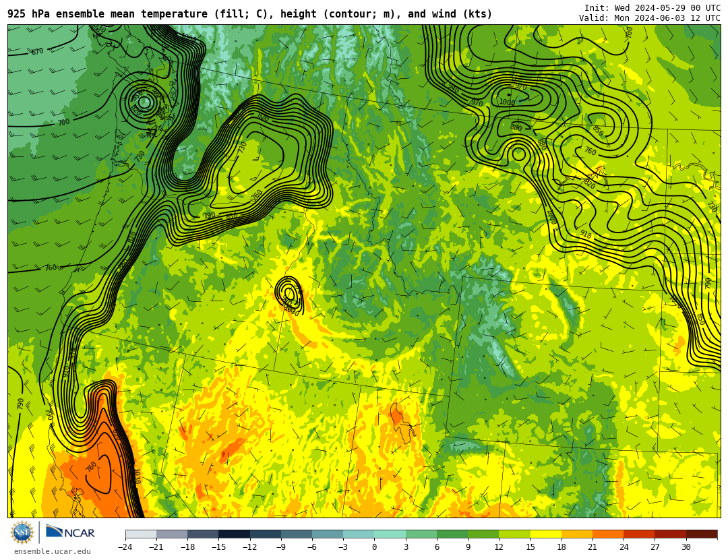Open the ensemble.ucar.edu link text
Image resolution: width=728 pixels, height=560 pixels.
pos(53,552)
